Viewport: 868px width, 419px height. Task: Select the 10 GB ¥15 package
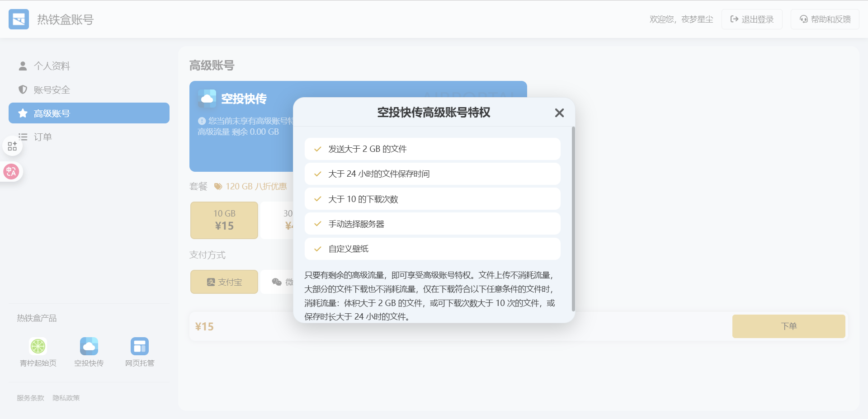224,220
